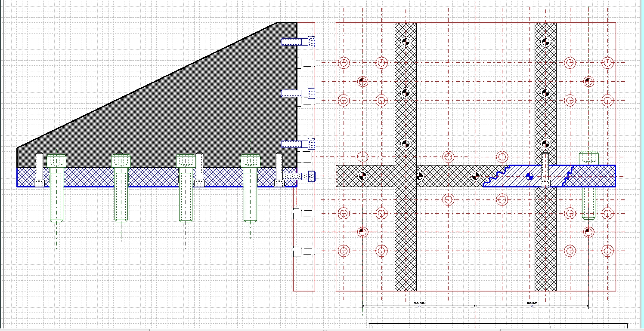Pick the top-left red hole circle in plate
This screenshot has height=331, width=644.
[x=344, y=63]
